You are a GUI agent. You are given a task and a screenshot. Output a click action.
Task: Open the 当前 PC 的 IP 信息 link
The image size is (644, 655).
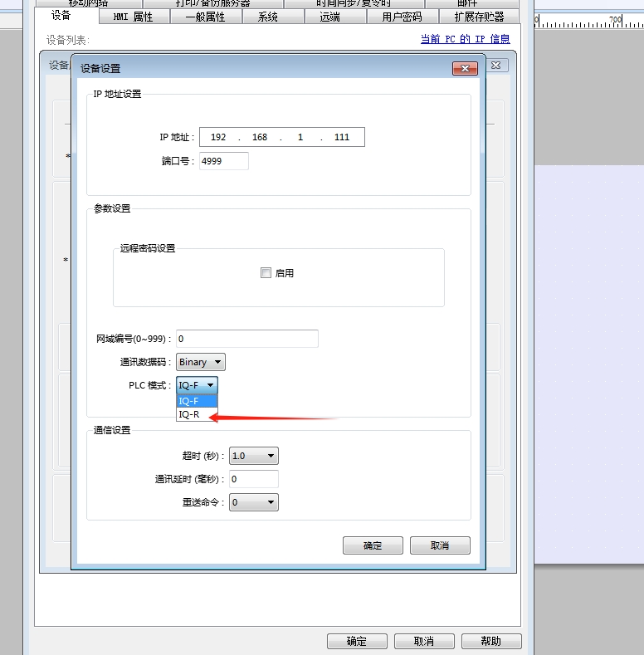tap(465, 39)
